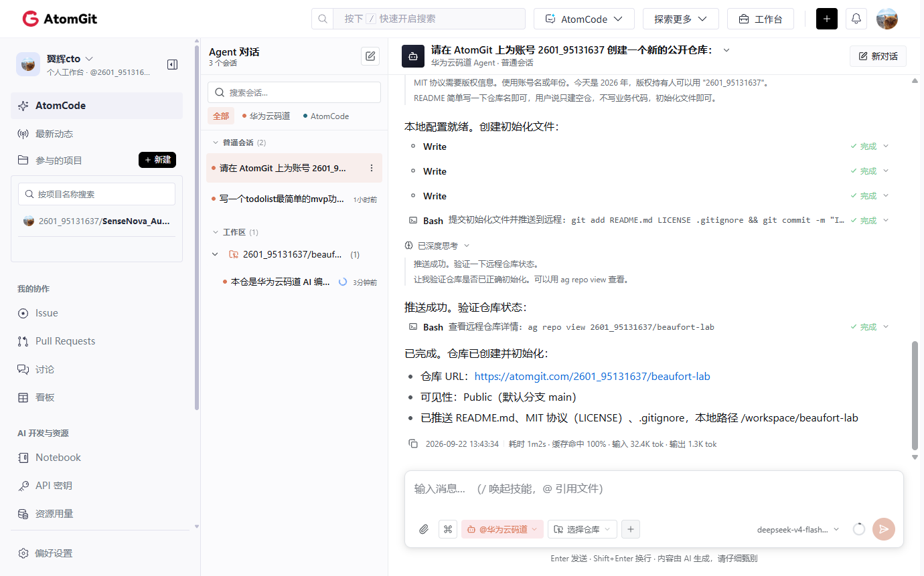Expand the third Write step details
This screenshot has width=924, height=576.
pyautogui.click(x=886, y=195)
